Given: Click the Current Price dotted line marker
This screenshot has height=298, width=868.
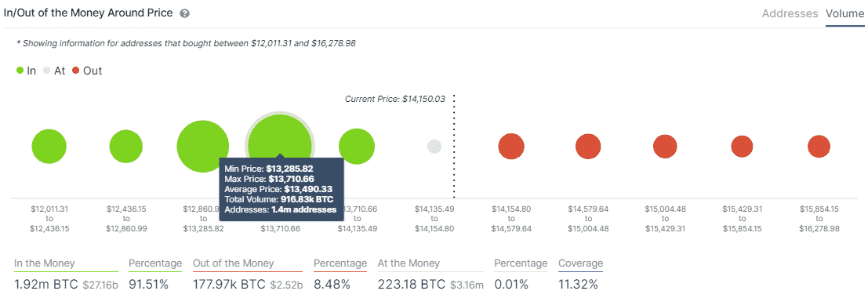Looking at the screenshot, I should coord(454,147).
